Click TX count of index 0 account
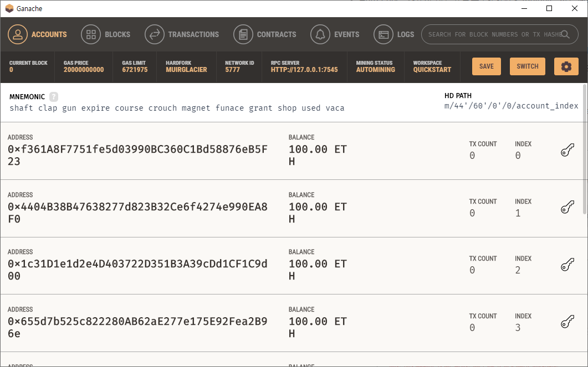Viewport: 588px width, 367px height. 472,156
